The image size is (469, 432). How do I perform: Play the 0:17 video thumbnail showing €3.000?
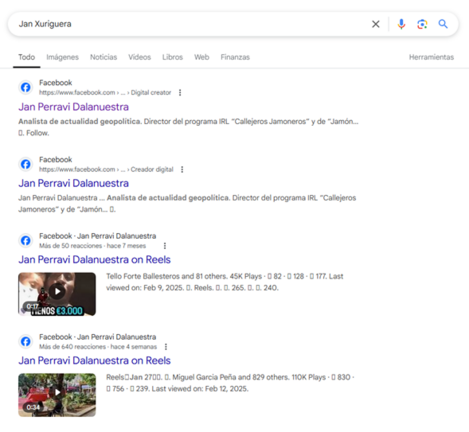point(57,294)
